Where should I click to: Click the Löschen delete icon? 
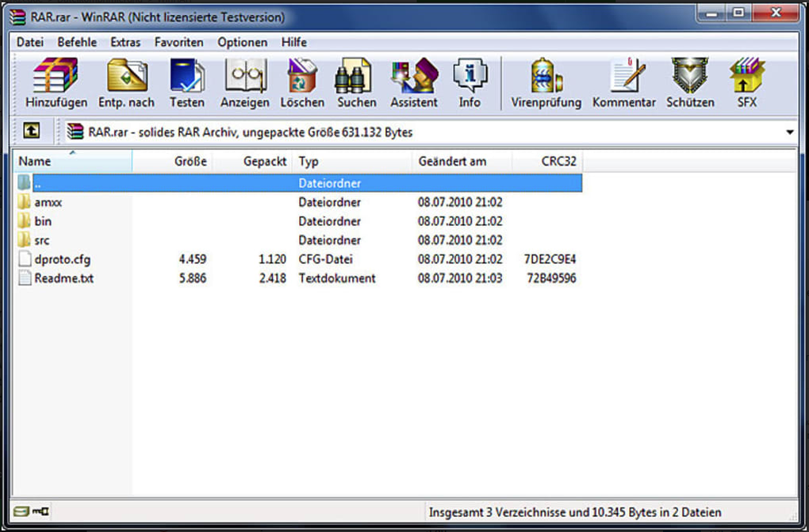[x=302, y=75]
